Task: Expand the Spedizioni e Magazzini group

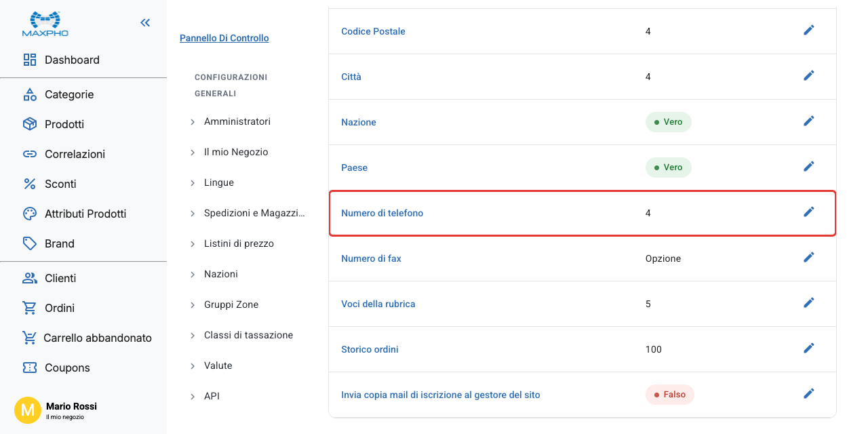Action: 193,214
